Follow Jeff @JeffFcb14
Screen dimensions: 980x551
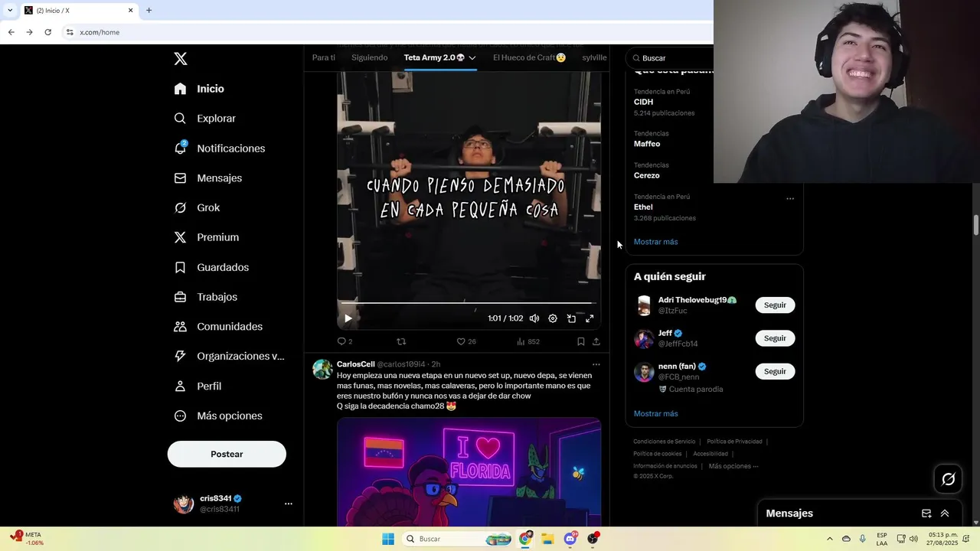click(x=775, y=338)
